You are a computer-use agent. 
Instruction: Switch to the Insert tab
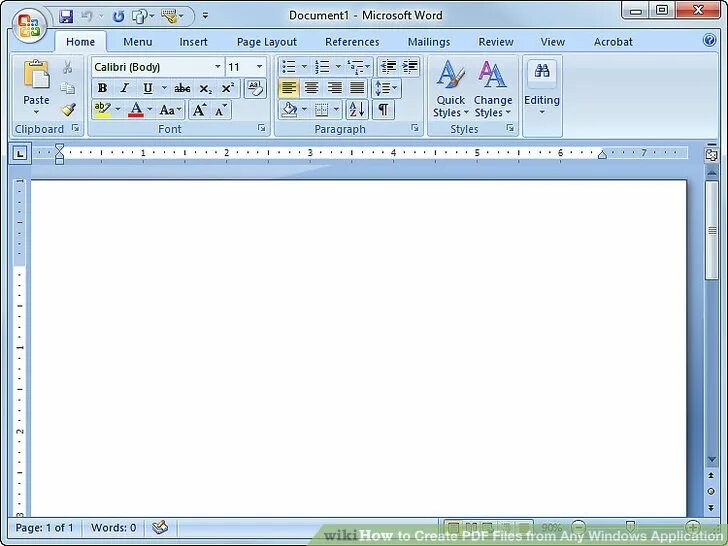tap(193, 42)
